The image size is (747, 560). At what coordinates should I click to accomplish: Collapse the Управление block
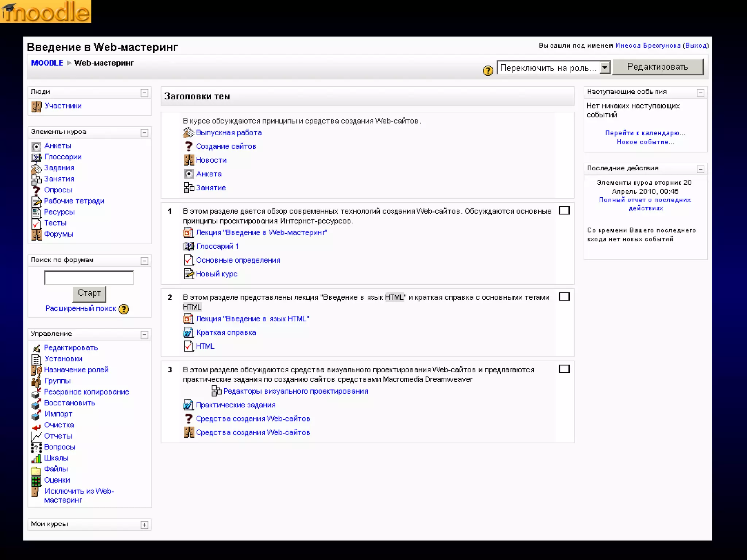144,335
